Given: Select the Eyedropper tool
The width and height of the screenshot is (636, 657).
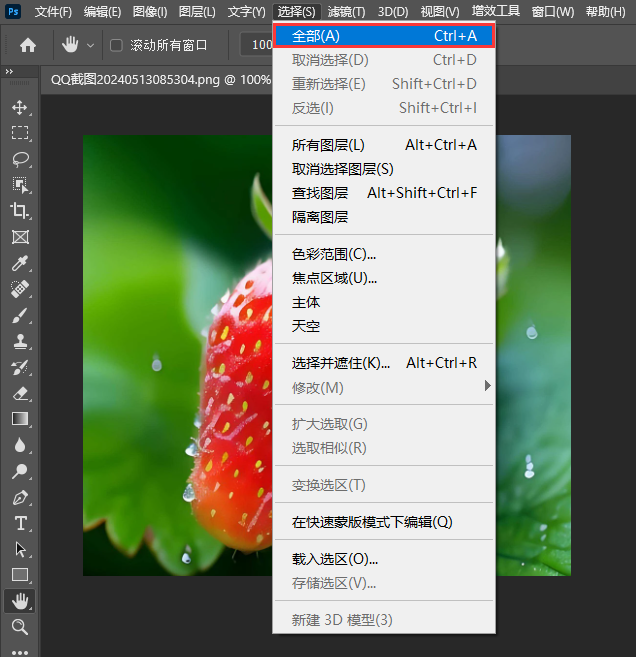Looking at the screenshot, I should pyautogui.click(x=20, y=263).
